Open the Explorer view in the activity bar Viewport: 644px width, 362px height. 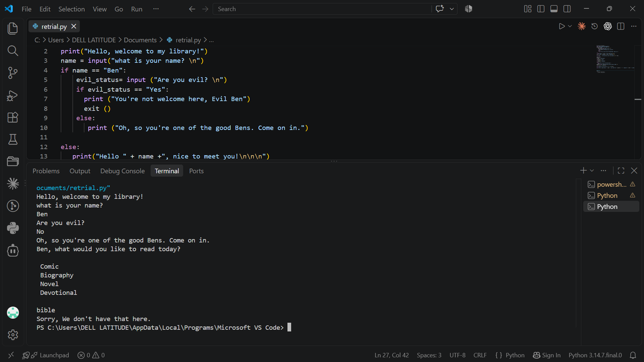pos(13,28)
